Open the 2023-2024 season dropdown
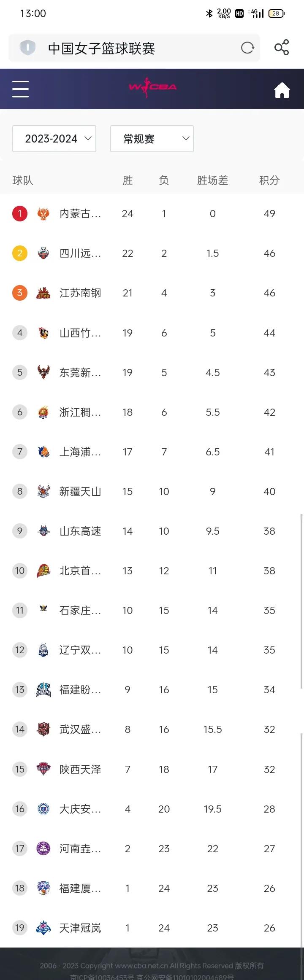This screenshot has height=980, width=304. [54, 139]
